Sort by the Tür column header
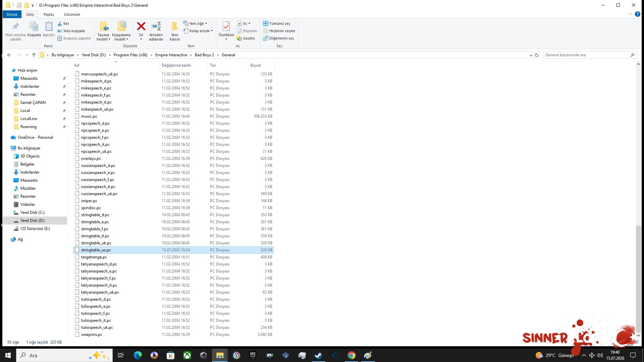 point(228,65)
